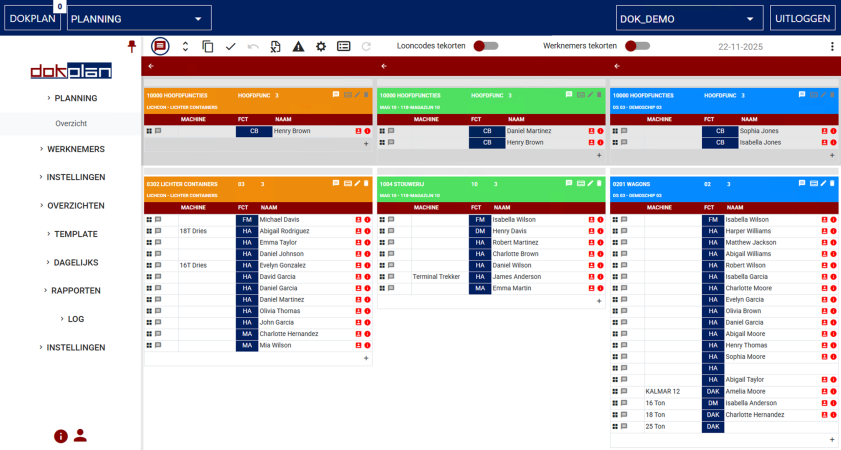This screenshot has width=841, height=450.
Task: Click the DOKPLAN button in top bar
Action: 32,18
